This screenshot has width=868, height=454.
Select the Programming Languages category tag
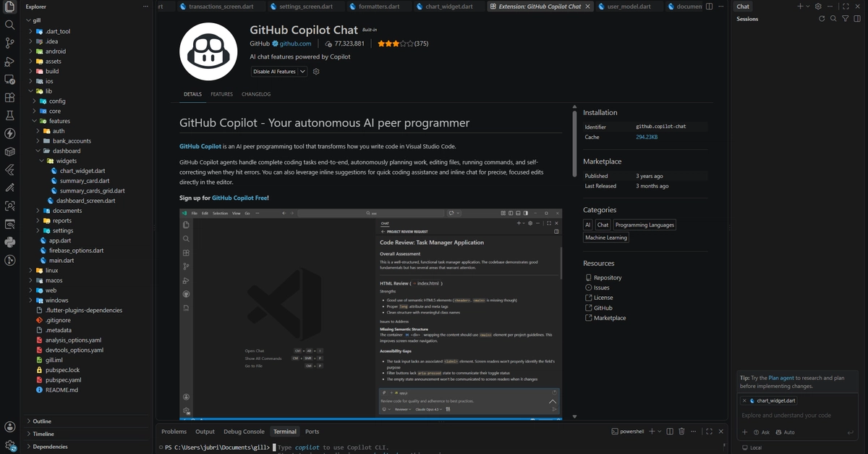(644, 225)
